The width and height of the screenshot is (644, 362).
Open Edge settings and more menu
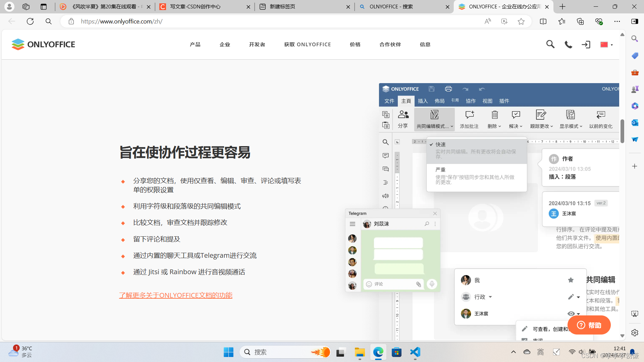click(617, 21)
